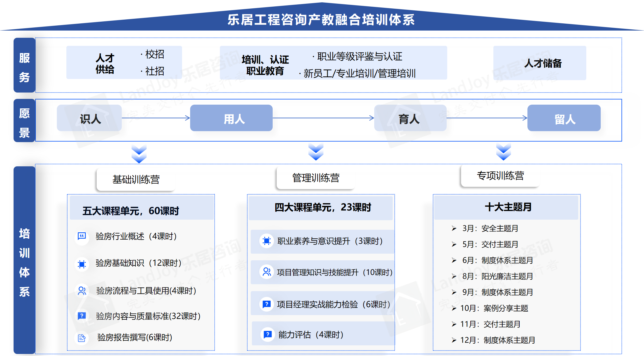Screen dimensions: 644x356
Task: Click the row 职业素养与意识提升（3课时）
Action: (322, 242)
